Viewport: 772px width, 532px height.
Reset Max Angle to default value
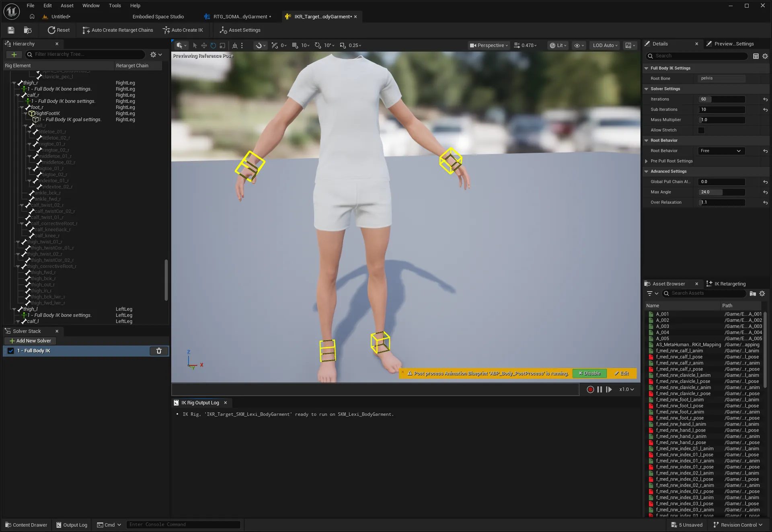(766, 193)
